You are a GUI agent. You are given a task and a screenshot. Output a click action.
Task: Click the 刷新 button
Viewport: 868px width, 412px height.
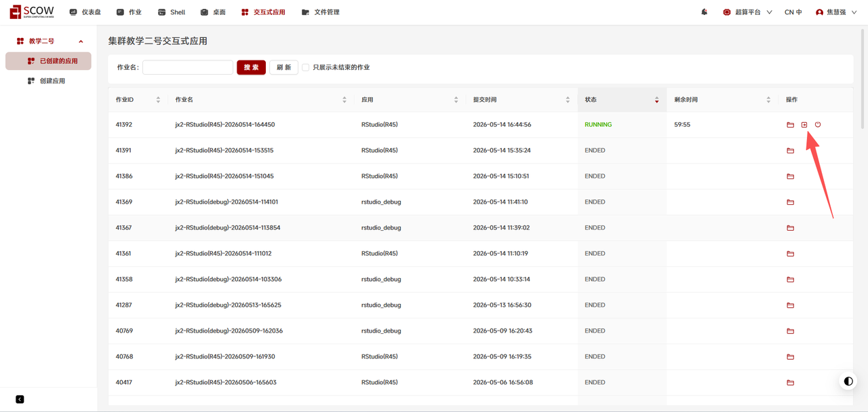click(283, 67)
